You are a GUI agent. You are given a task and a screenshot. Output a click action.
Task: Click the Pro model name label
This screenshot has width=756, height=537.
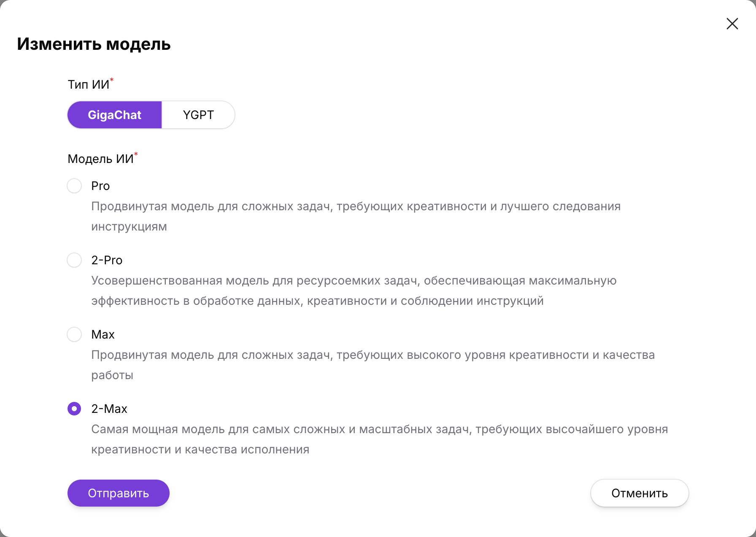click(100, 186)
